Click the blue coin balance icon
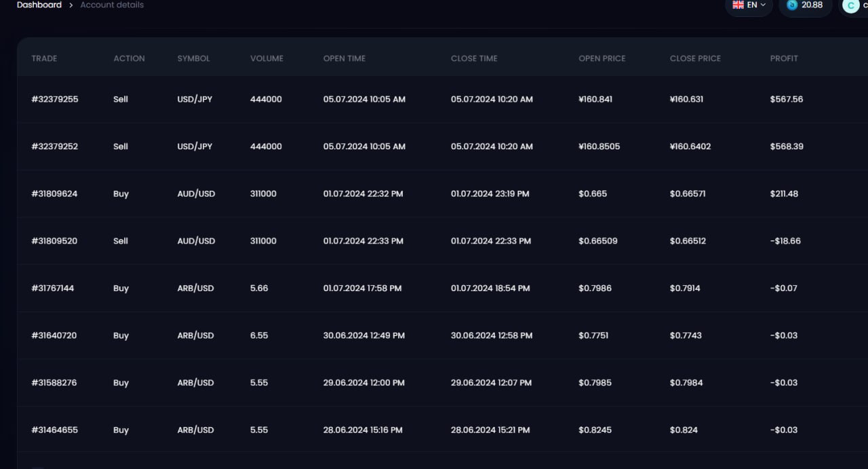The height and width of the screenshot is (469, 868). click(792, 5)
